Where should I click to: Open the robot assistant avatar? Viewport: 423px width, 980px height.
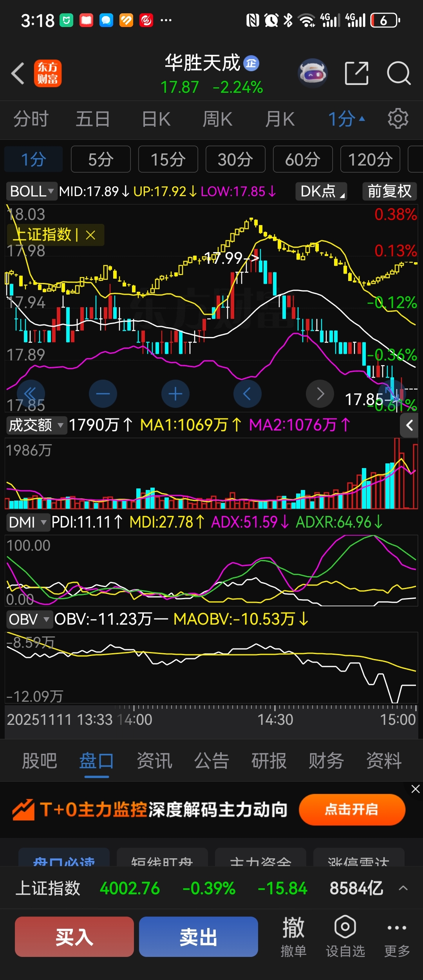(x=313, y=73)
